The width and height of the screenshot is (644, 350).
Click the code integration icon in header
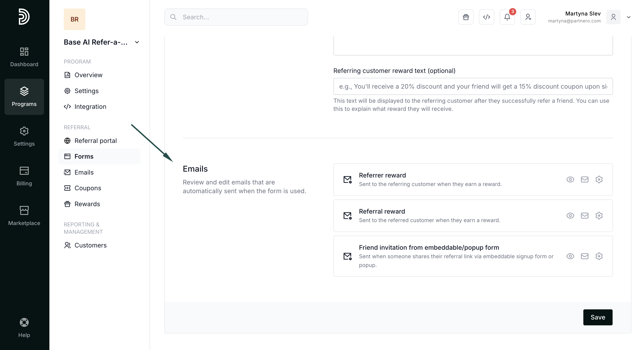click(x=486, y=17)
